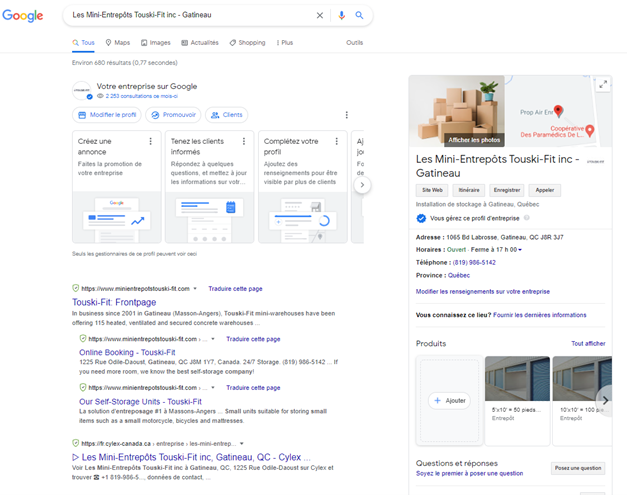The height and width of the screenshot is (495, 627).
Task: Open the Plus more search filters
Action: [284, 43]
